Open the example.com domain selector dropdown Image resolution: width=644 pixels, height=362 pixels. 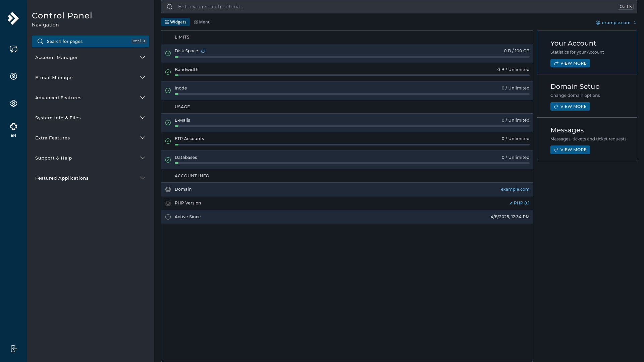pyautogui.click(x=616, y=22)
